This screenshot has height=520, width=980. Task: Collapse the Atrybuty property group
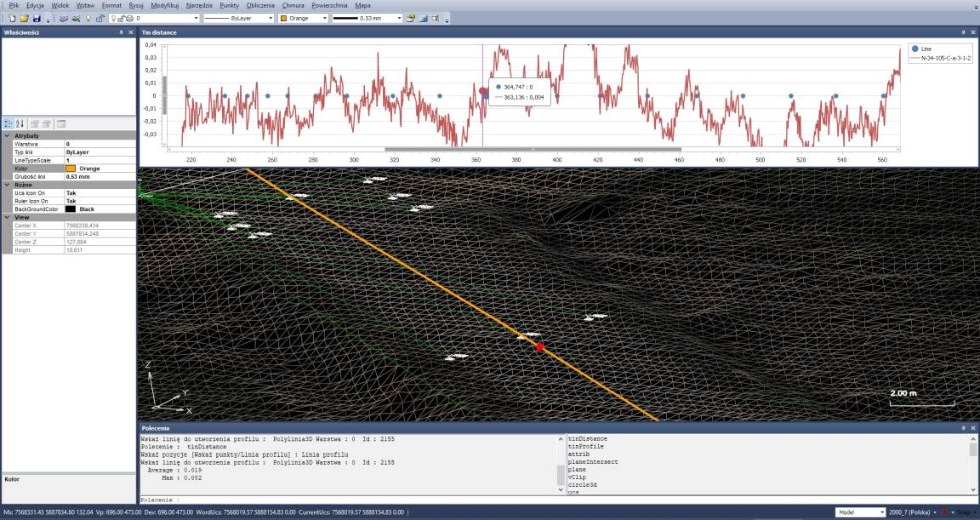pos(8,136)
